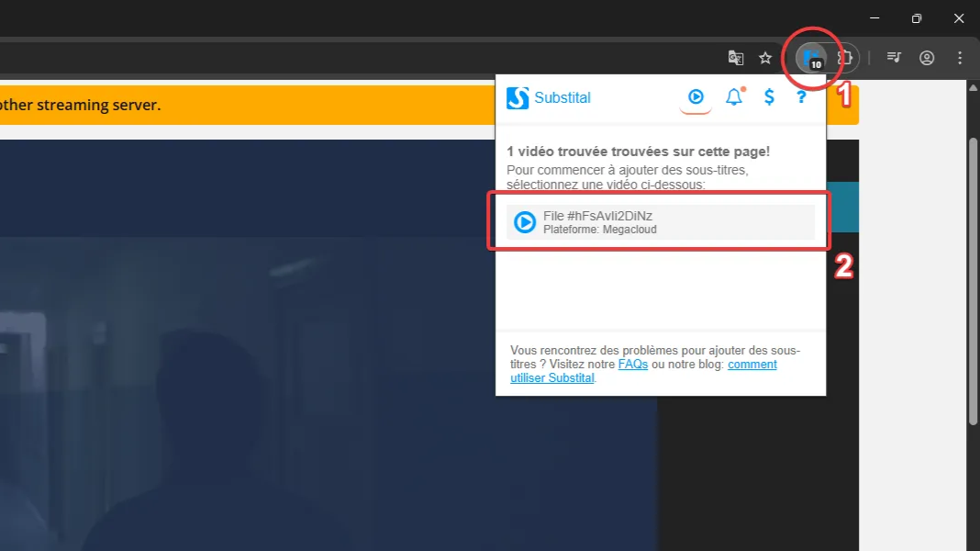Open the Substital help question mark

point(801,97)
